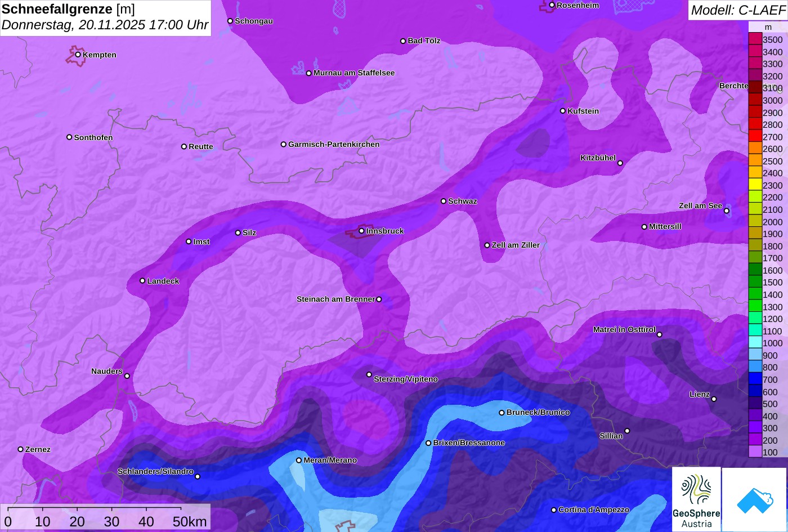Click the Bruneck/Brunico marker dot

click(x=502, y=413)
